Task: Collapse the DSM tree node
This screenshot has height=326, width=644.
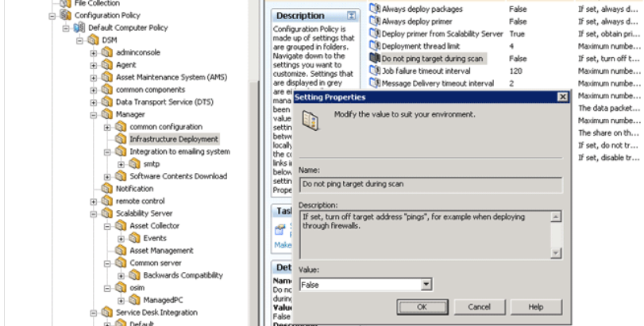Action: (79, 40)
